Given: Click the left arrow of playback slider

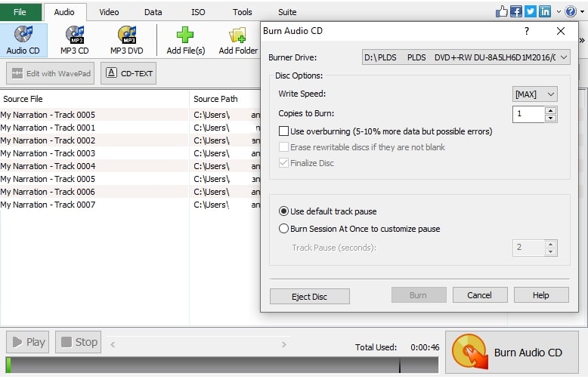Looking at the screenshot, I should (113, 344).
